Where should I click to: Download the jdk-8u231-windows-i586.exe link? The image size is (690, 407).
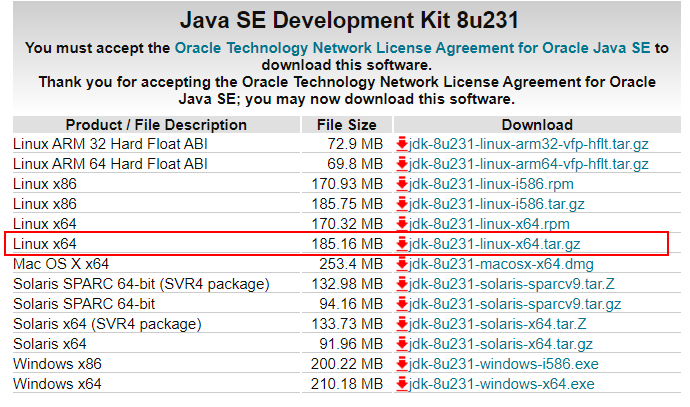pyautogui.click(x=503, y=364)
